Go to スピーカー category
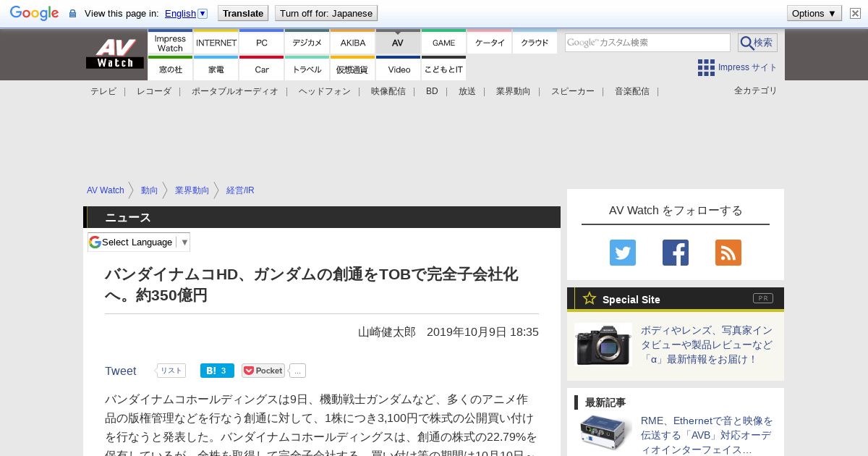The height and width of the screenshot is (456, 868). tap(573, 91)
